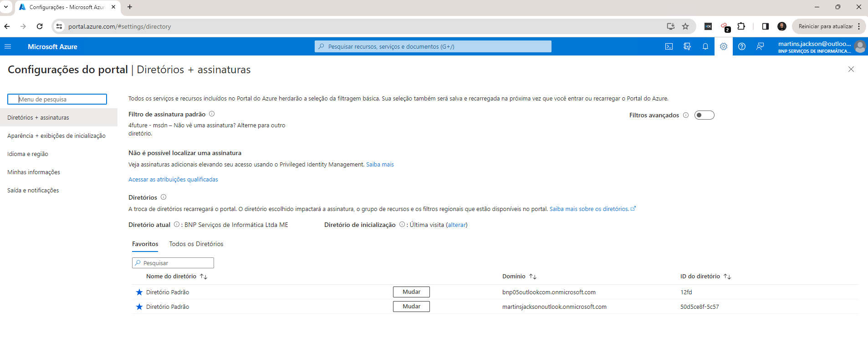Install app icon in the address bar
This screenshot has height=337, width=868.
click(670, 26)
